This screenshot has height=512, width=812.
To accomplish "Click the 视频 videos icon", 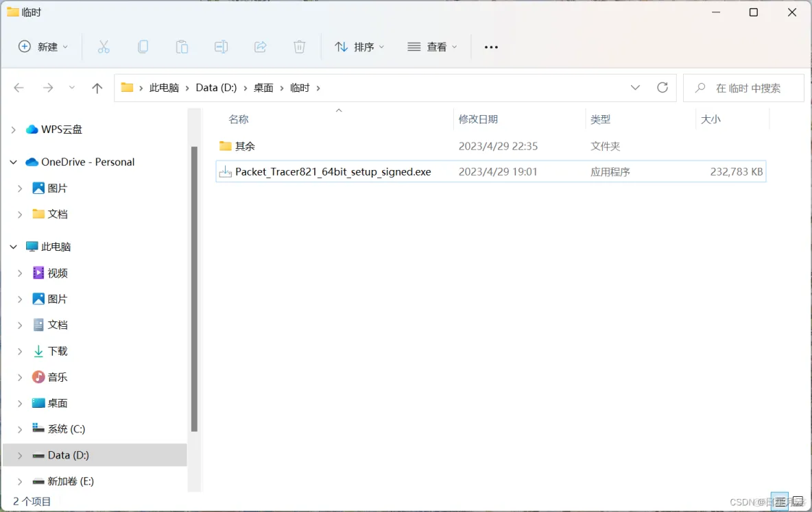I will [x=38, y=272].
